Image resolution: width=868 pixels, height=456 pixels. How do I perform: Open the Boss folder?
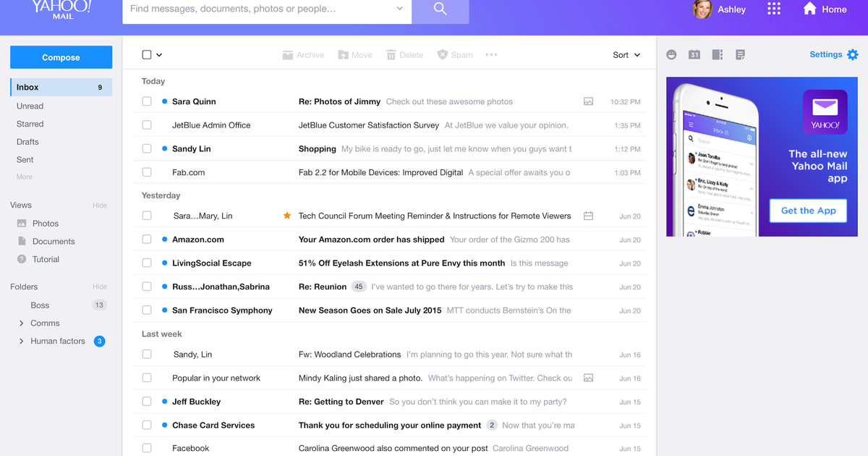[40, 305]
